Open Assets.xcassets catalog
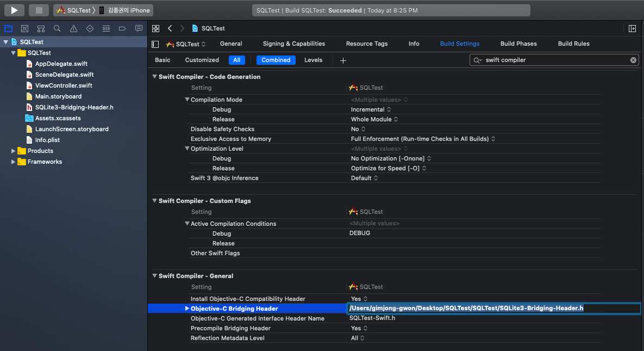This screenshot has width=644, height=351. (58, 118)
